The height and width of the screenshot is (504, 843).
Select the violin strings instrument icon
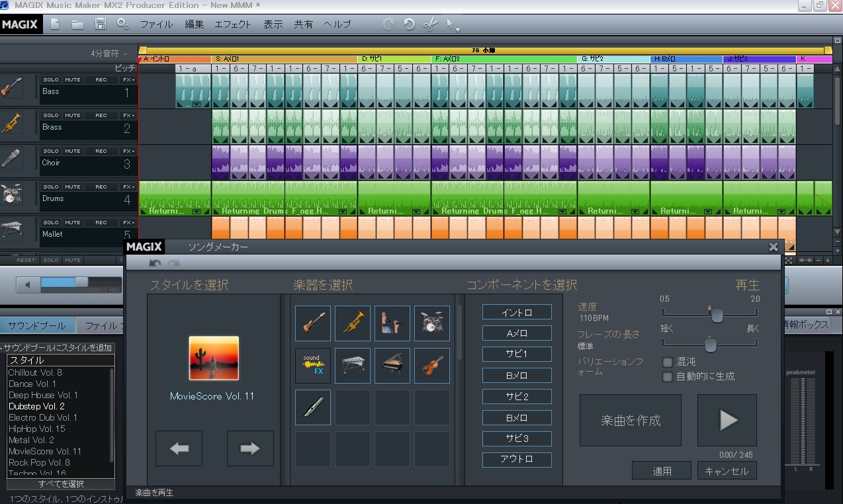coord(432,366)
